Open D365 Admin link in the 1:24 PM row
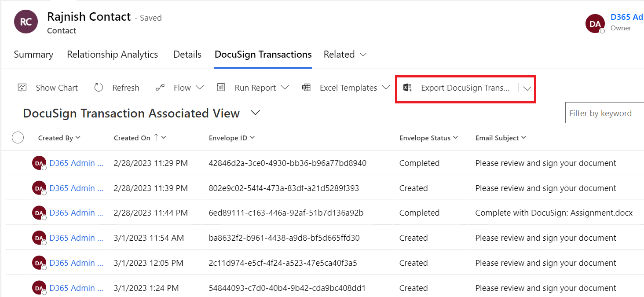The image size is (644, 297). click(x=76, y=288)
